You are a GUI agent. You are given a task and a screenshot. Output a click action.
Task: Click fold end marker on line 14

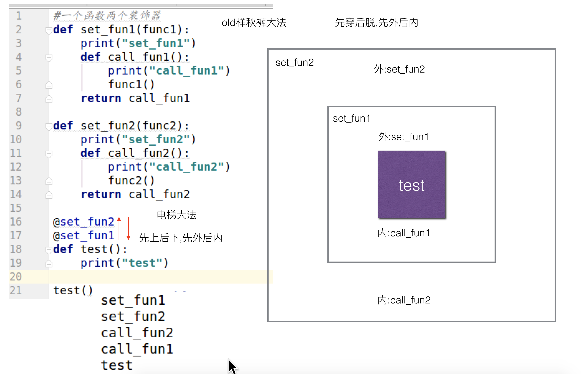[x=49, y=195]
